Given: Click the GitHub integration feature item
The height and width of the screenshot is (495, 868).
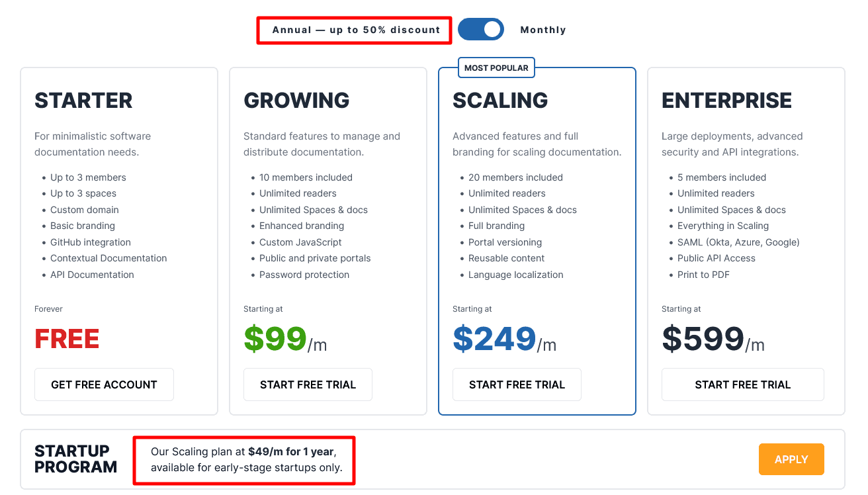Looking at the screenshot, I should pyautogui.click(x=91, y=242).
